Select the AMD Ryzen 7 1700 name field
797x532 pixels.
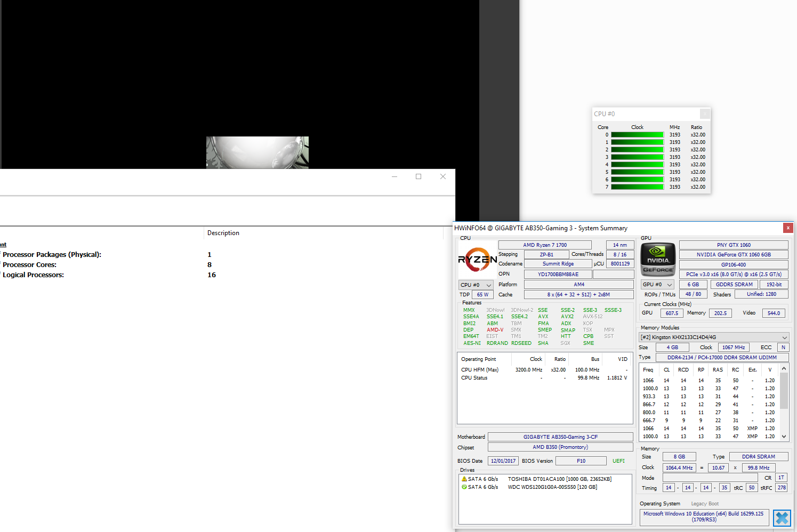pos(545,245)
